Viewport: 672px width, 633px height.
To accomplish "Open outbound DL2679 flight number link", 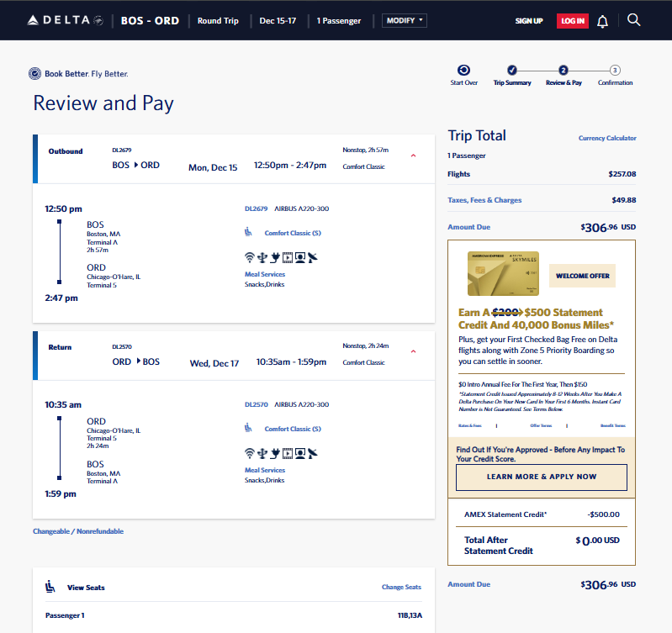I will pos(256,208).
